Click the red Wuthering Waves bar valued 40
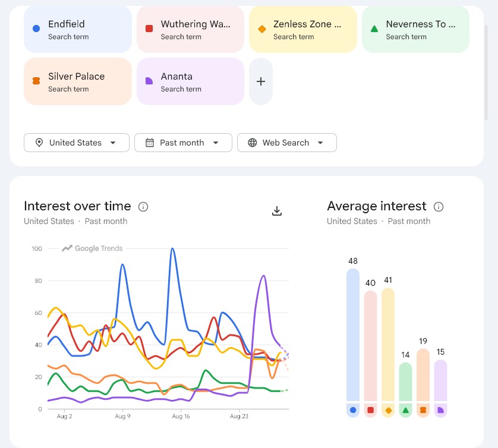Viewport: 498px width, 448px height. pos(370,345)
